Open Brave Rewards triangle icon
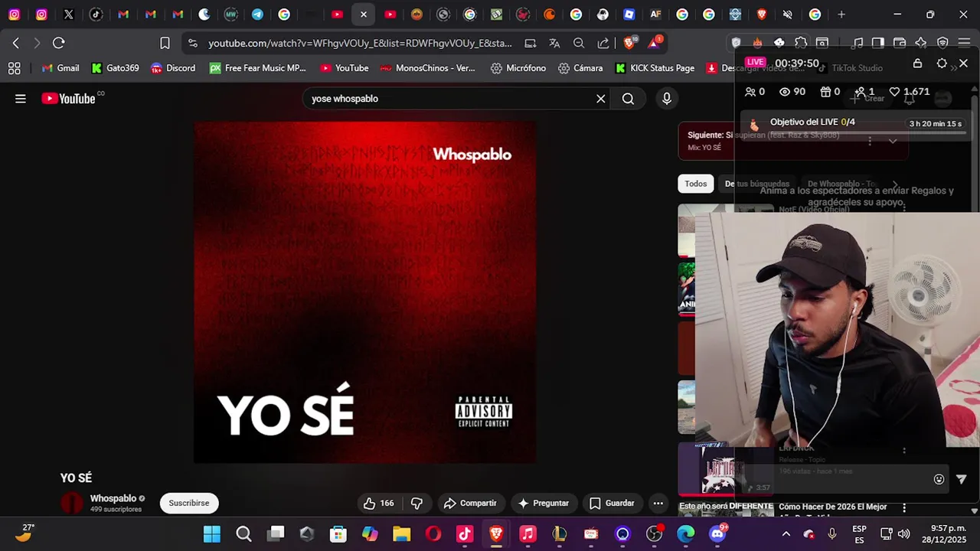 pos(655,43)
